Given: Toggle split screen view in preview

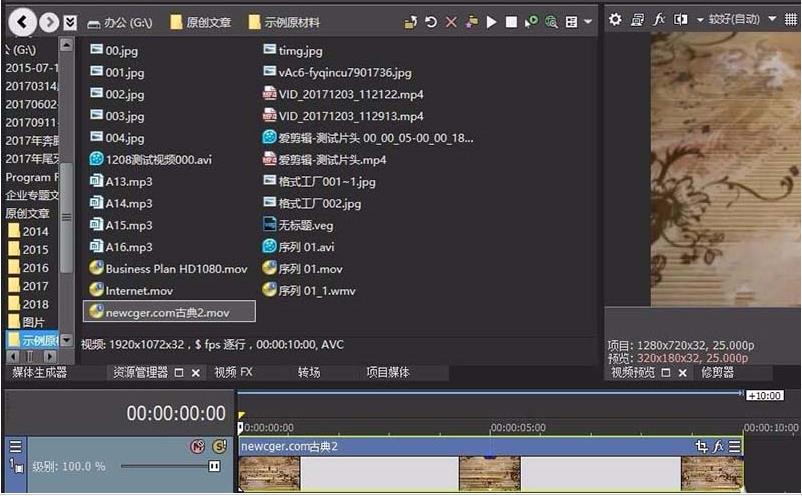Looking at the screenshot, I should click(x=680, y=19).
